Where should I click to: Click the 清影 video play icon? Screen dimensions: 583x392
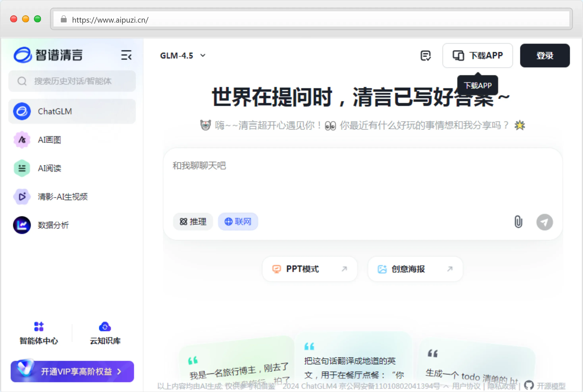(22, 197)
